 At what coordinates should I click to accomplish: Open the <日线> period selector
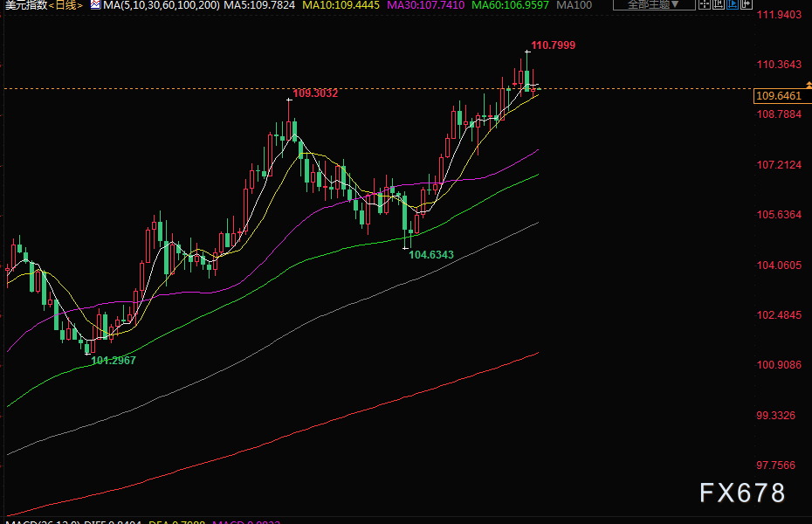pyautogui.click(x=65, y=5)
